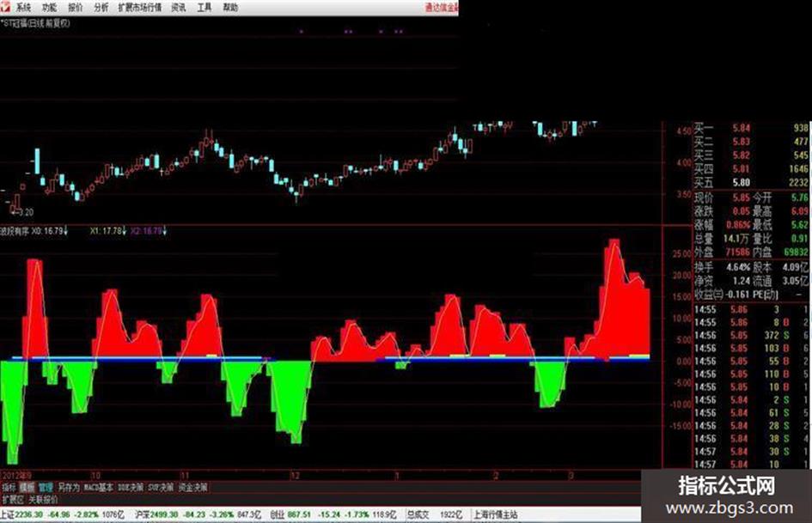Click the 今开 value 5.76
Image resolution: width=812 pixels, height=523 pixels.
800,198
